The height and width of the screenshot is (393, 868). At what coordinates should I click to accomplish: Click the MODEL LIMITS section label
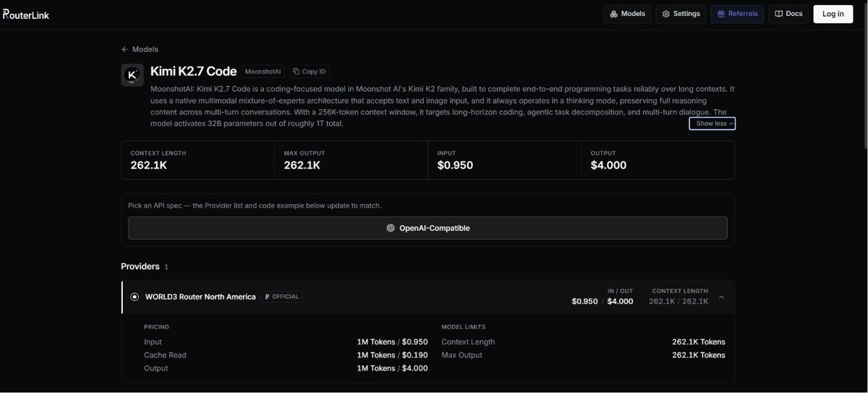coord(464,327)
